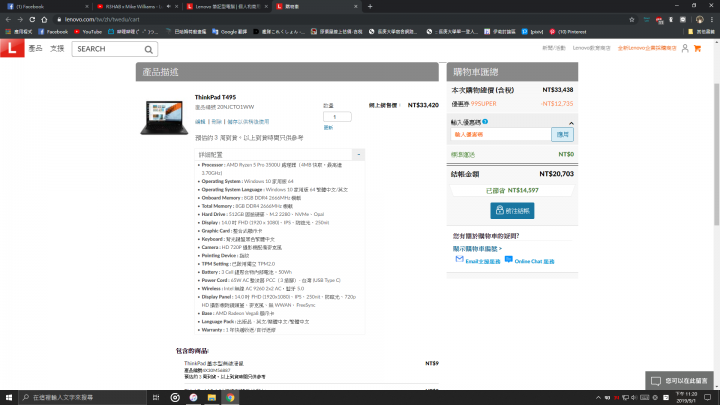Click the NT$20,703 checkout total

(x=556, y=174)
